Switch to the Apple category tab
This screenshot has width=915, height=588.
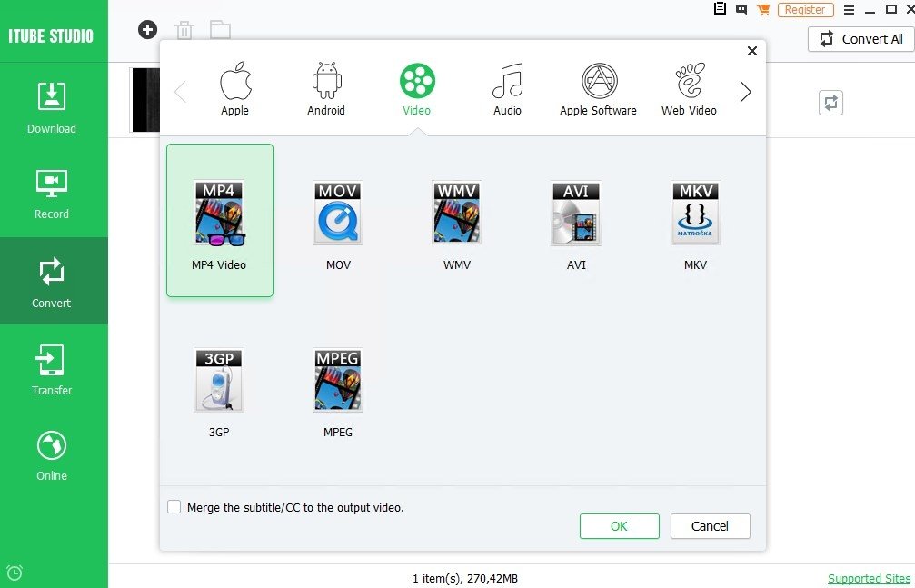click(235, 89)
